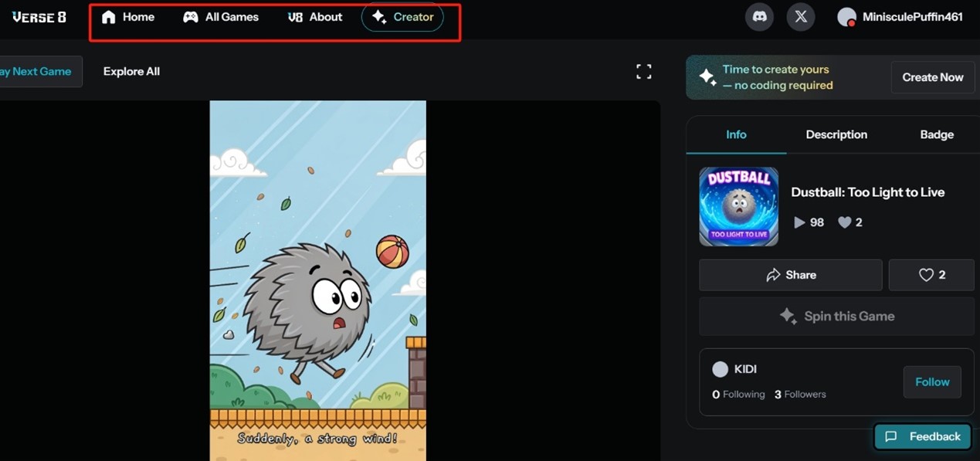Click the play count icon showing 98

[x=799, y=222]
